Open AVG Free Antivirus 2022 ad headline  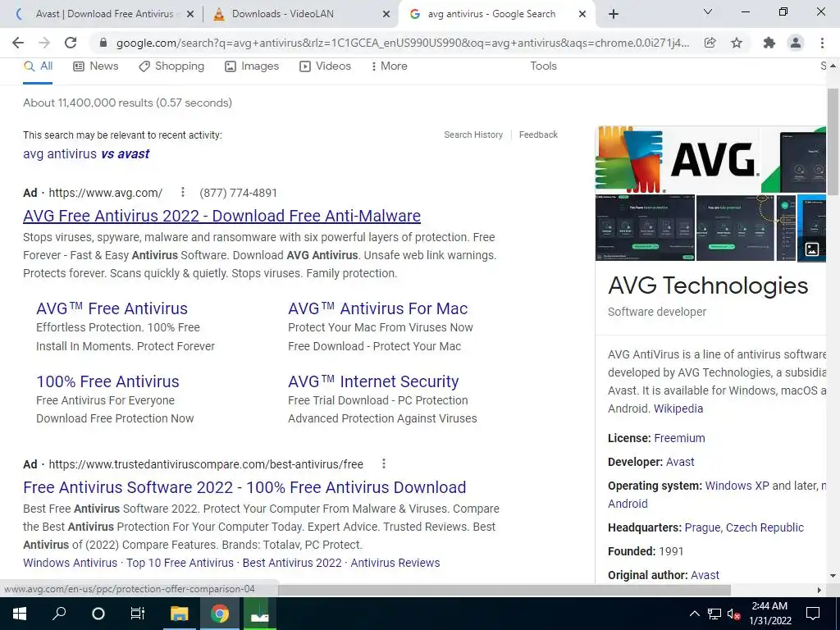[221, 216]
